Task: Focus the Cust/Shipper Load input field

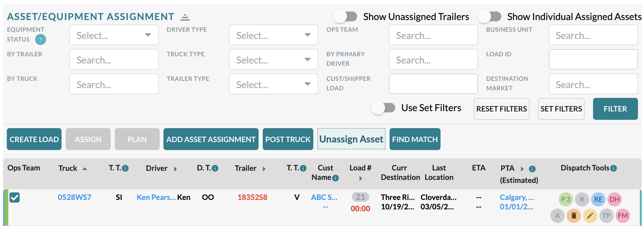Action: tap(433, 84)
